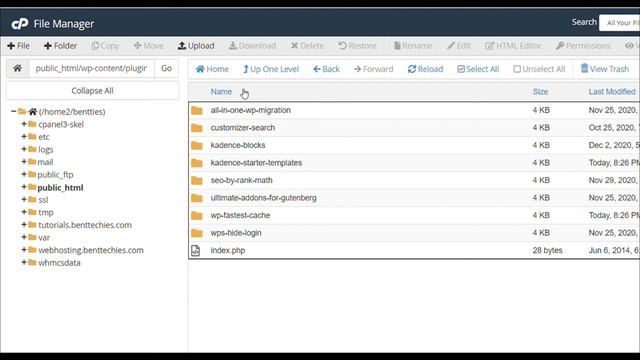Click the kadence-blocks folder icon
The height and width of the screenshot is (360, 640).
click(197, 145)
